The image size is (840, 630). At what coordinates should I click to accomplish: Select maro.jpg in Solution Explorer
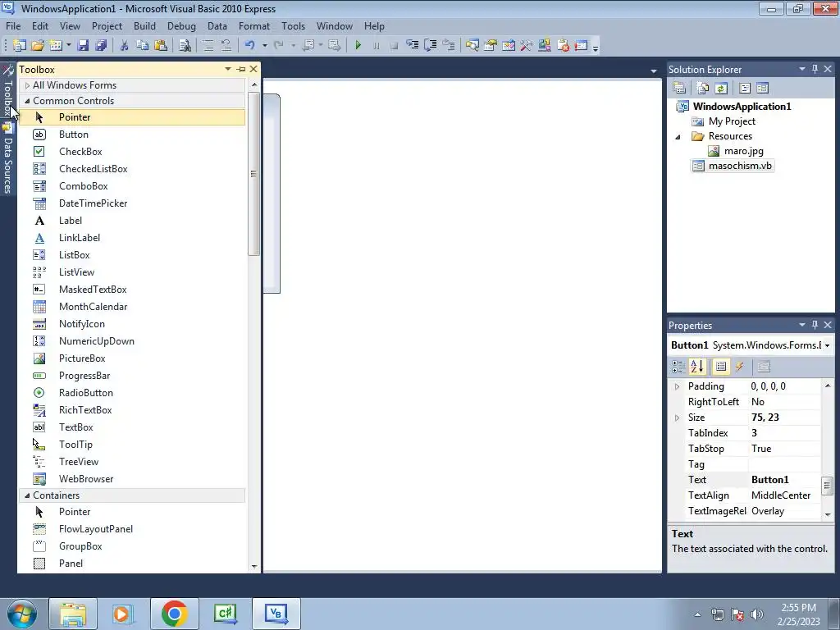click(x=743, y=151)
